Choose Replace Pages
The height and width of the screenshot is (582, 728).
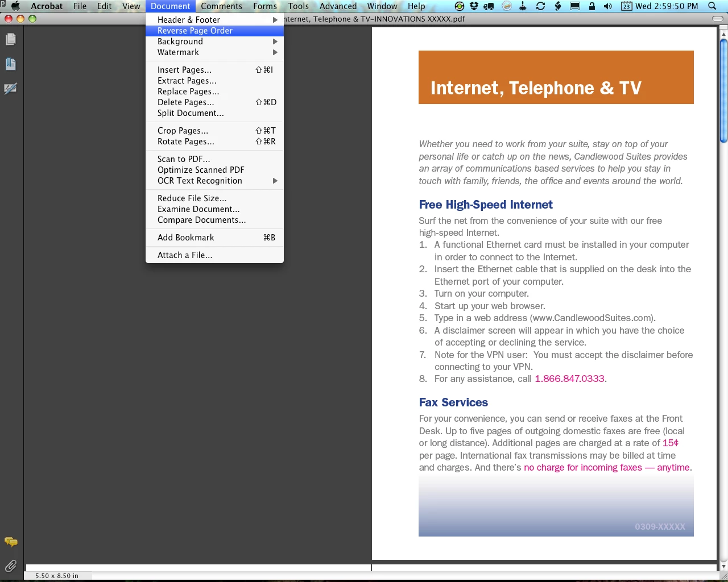(x=214, y=92)
